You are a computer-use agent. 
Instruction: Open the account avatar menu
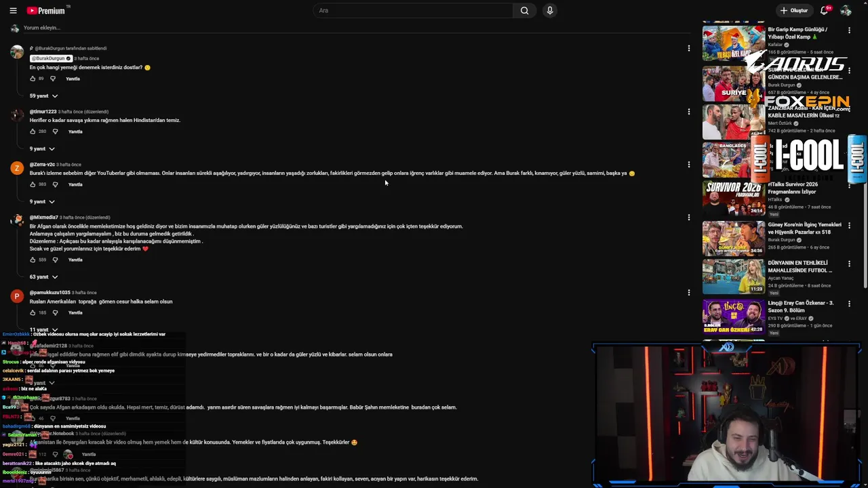click(846, 10)
